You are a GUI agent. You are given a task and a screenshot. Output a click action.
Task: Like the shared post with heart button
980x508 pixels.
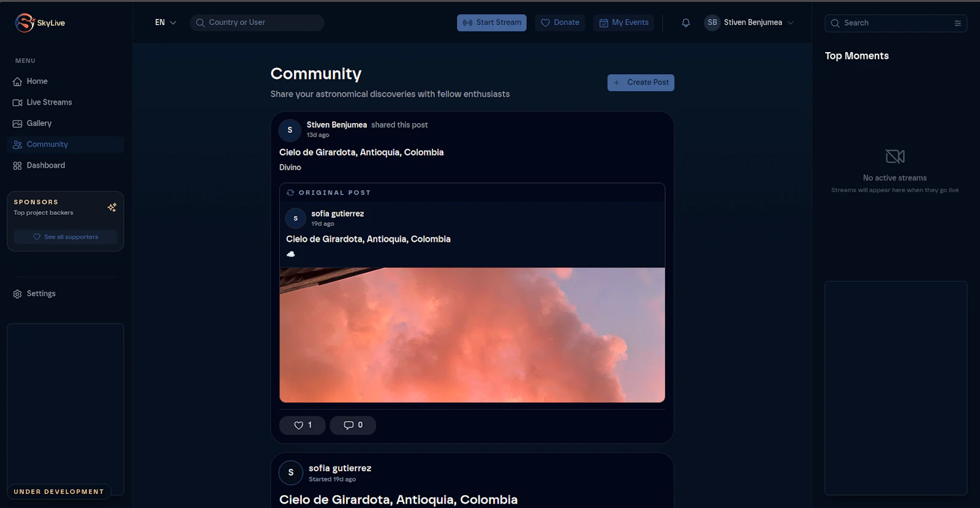[303, 425]
